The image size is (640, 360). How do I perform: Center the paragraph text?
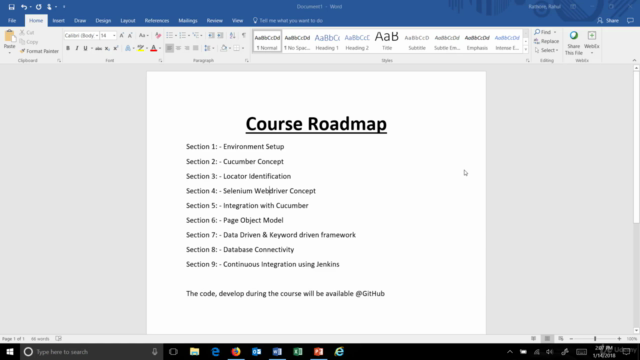178,49
